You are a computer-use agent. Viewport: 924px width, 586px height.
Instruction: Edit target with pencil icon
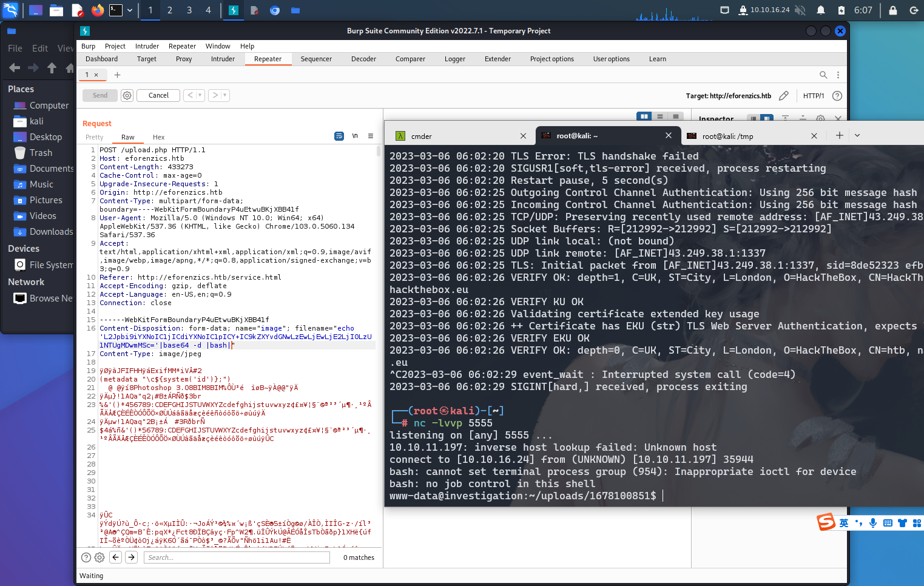784,96
